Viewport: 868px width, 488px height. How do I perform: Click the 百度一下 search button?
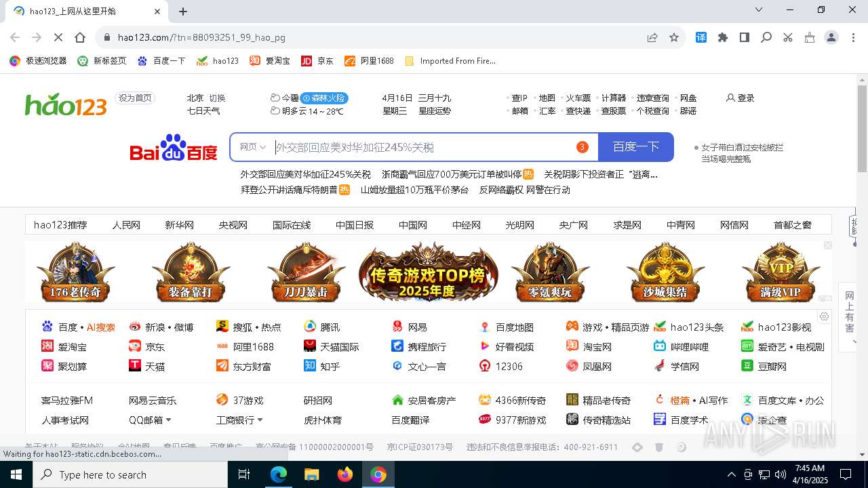pos(636,147)
